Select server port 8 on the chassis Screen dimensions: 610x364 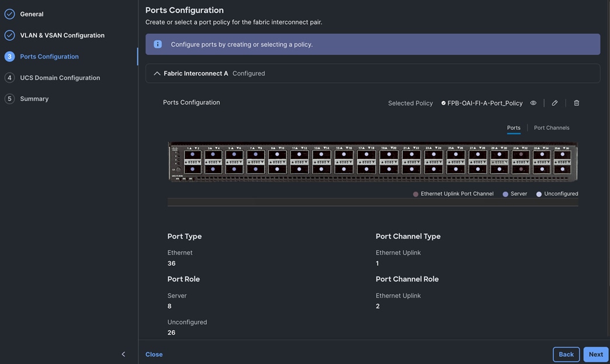[x=255, y=169]
